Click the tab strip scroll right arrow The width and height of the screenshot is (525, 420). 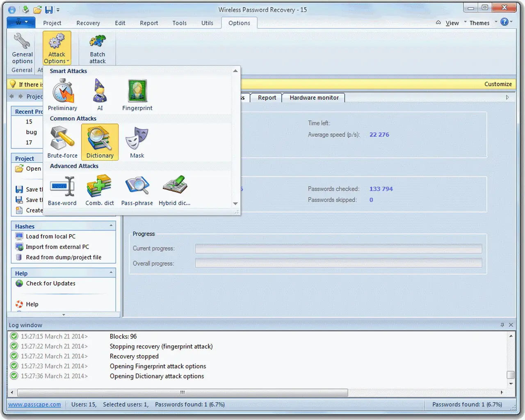(x=507, y=98)
